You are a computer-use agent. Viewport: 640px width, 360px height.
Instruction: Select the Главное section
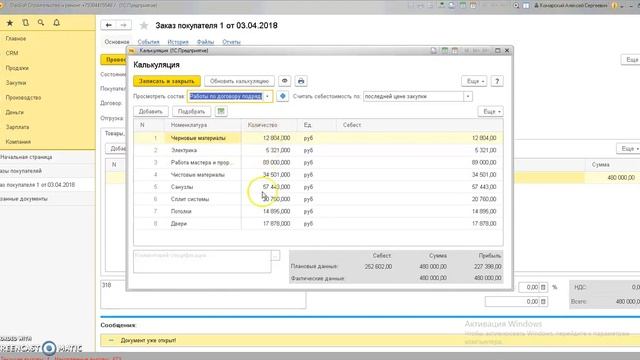click(x=16, y=38)
